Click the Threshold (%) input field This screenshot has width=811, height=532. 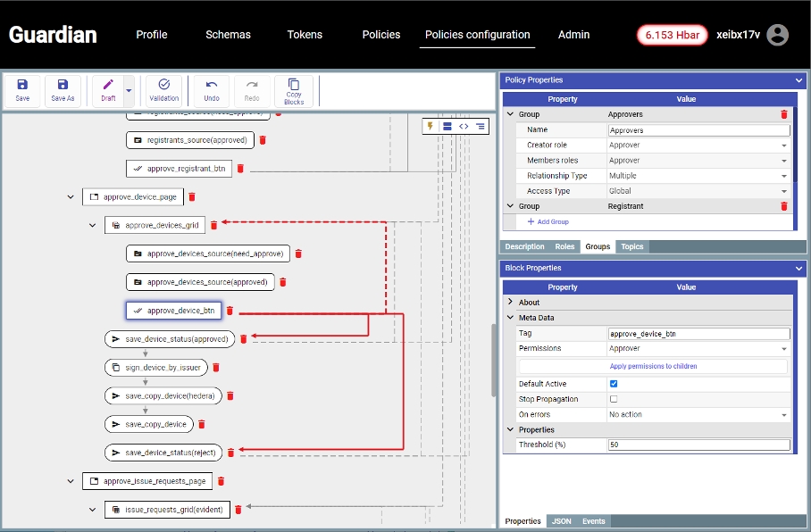point(698,445)
